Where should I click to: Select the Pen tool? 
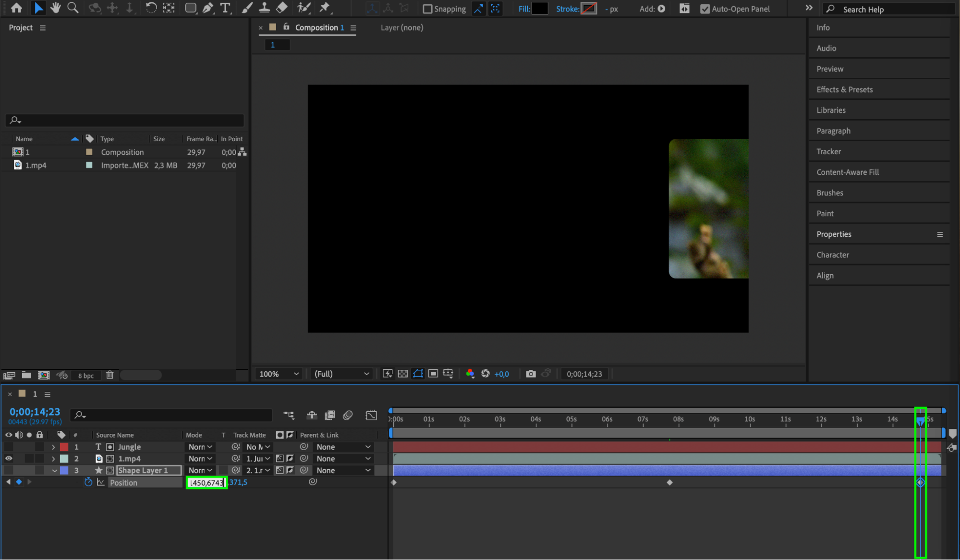[207, 8]
